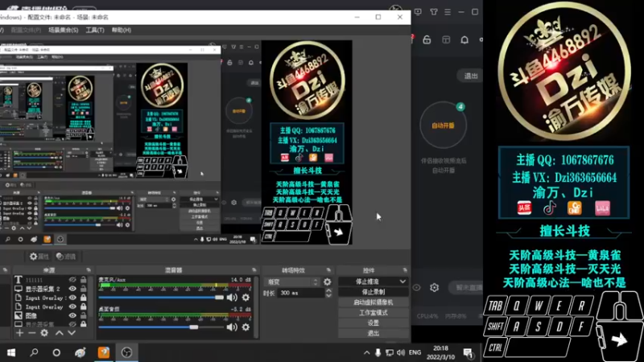Mute the 麦克风/Aux speaker icon

pos(232,297)
